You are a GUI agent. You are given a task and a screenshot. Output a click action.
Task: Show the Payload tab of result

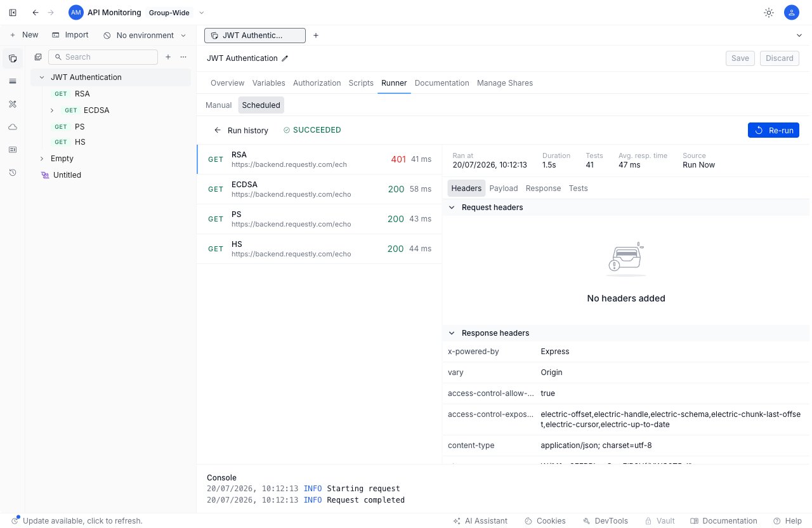pyautogui.click(x=504, y=188)
